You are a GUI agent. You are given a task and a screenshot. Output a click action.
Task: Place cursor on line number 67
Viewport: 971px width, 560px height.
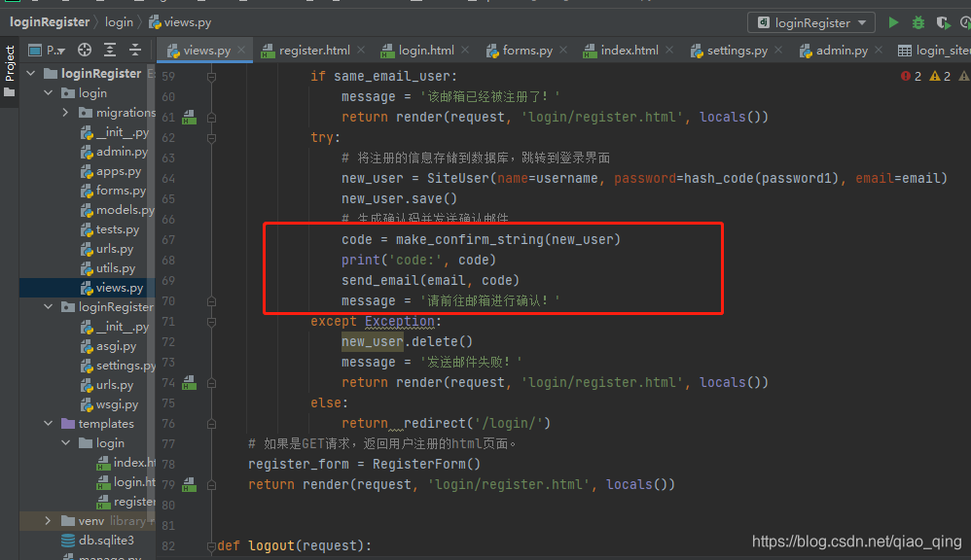(167, 240)
